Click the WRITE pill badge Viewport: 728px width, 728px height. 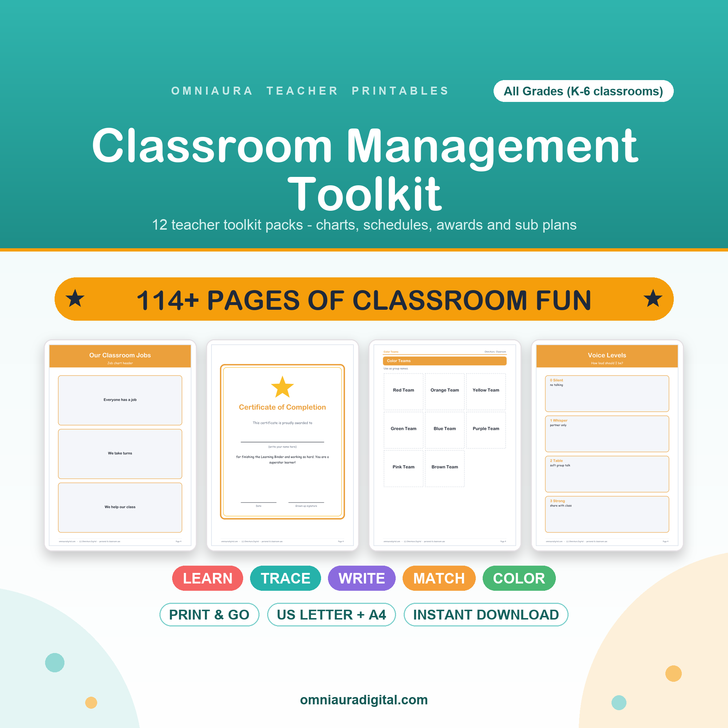(x=362, y=578)
